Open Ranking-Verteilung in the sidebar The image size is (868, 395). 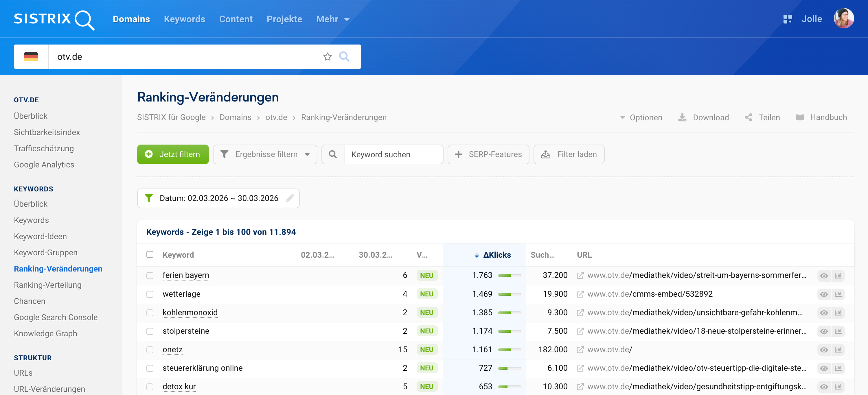(x=47, y=285)
